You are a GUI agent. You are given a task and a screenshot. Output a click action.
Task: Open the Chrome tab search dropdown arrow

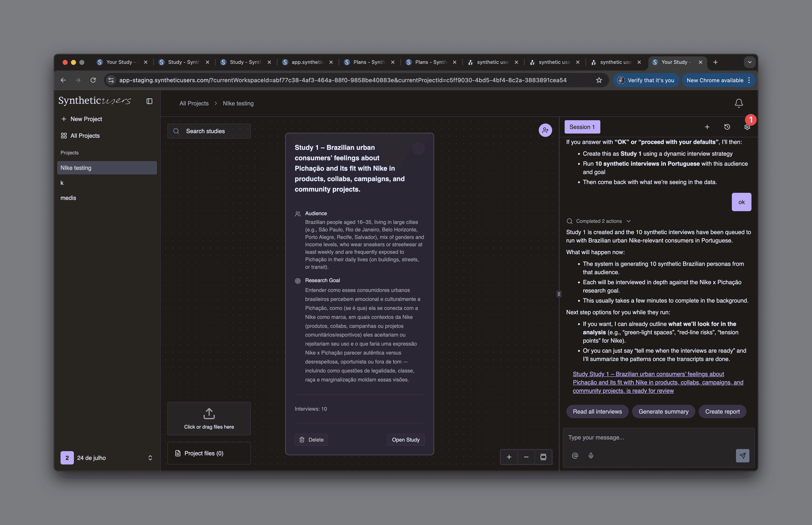(750, 62)
